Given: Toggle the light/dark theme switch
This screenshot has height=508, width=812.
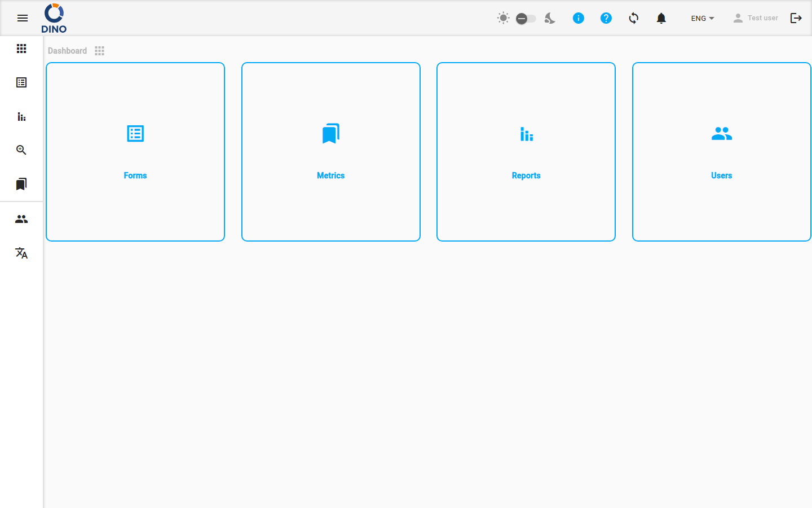Looking at the screenshot, I should (x=526, y=19).
